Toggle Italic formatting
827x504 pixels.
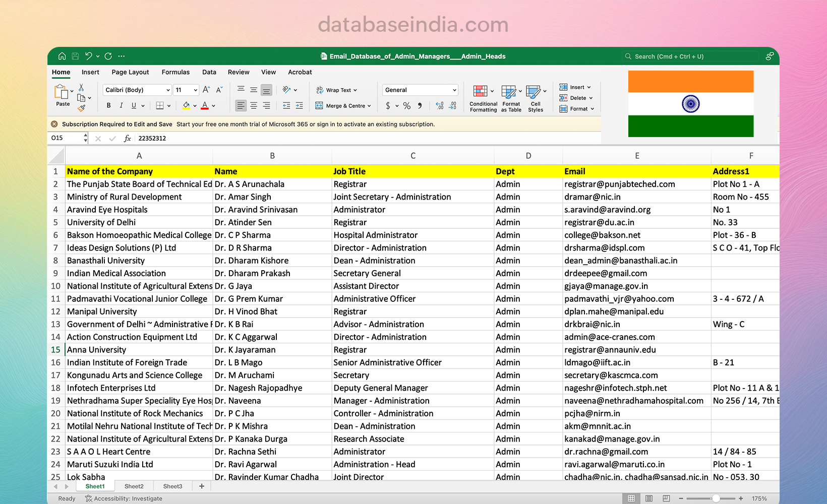(x=121, y=105)
